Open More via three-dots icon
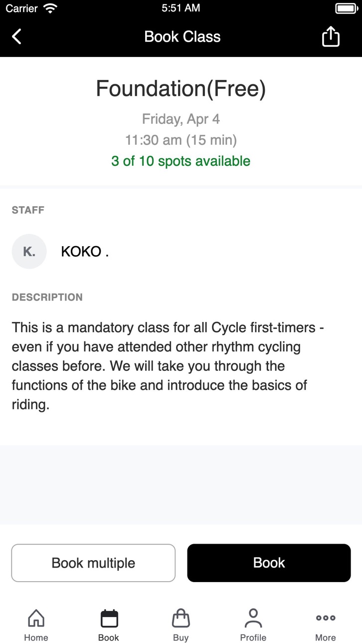The image size is (362, 644). (x=326, y=618)
